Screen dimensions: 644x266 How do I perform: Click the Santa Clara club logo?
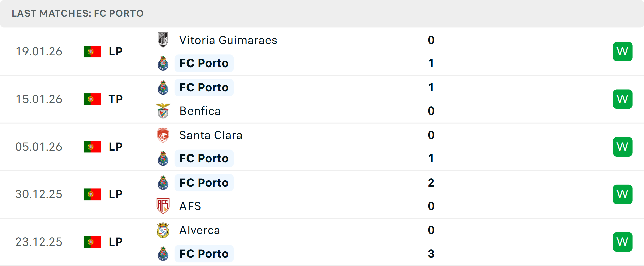163,135
